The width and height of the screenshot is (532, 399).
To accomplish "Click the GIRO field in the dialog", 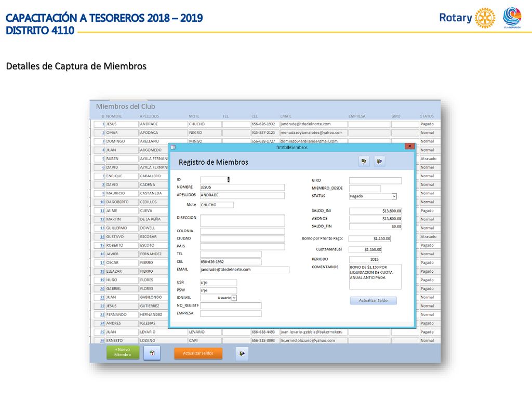I will click(375, 181).
